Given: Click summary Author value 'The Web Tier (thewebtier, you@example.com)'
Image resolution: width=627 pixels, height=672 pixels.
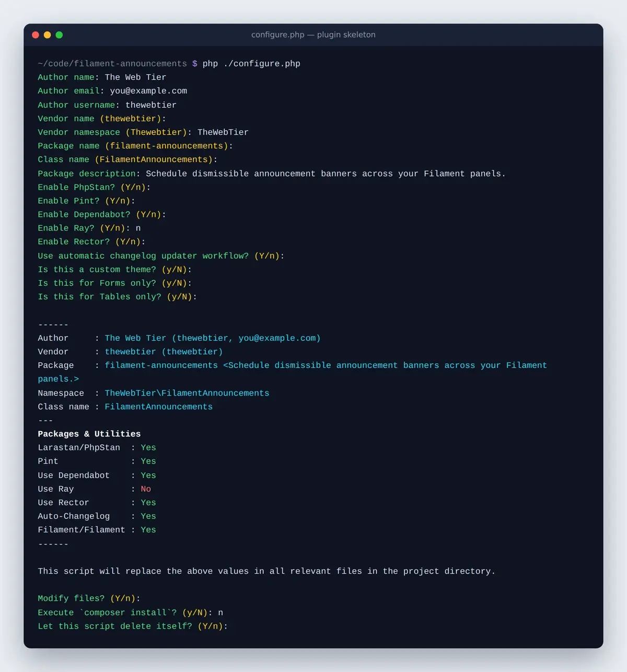Looking at the screenshot, I should (x=213, y=338).
